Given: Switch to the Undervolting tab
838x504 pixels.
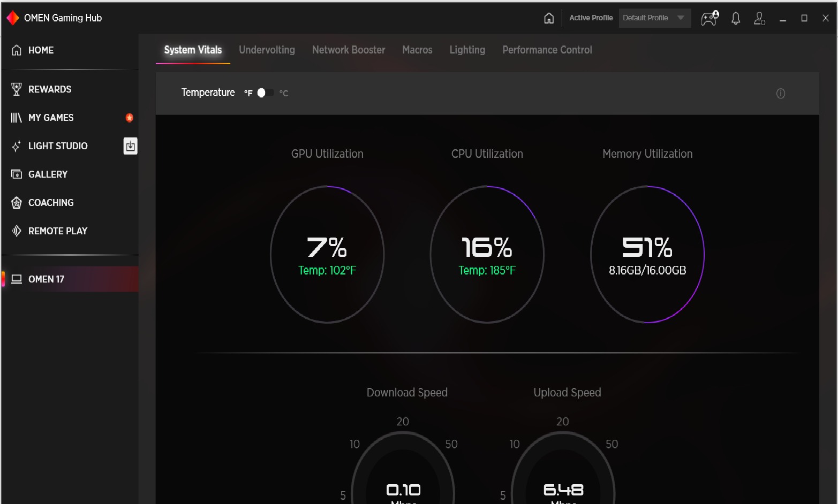Looking at the screenshot, I should point(267,50).
